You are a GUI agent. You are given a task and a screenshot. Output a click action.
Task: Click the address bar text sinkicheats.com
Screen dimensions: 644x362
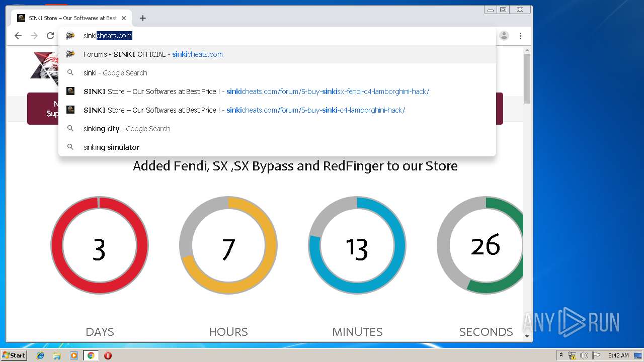click(108, 36)
